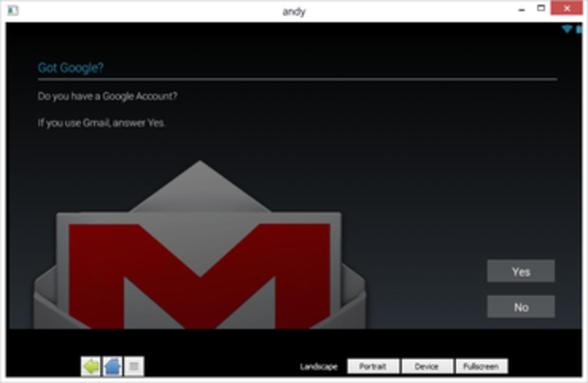Click the No button
588x383 pixels.
[520, 307]
